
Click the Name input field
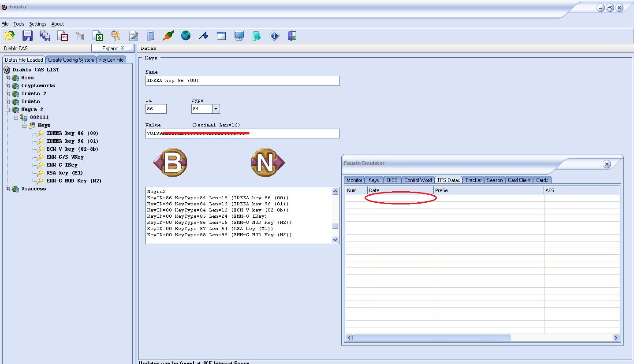coord(242,81)
